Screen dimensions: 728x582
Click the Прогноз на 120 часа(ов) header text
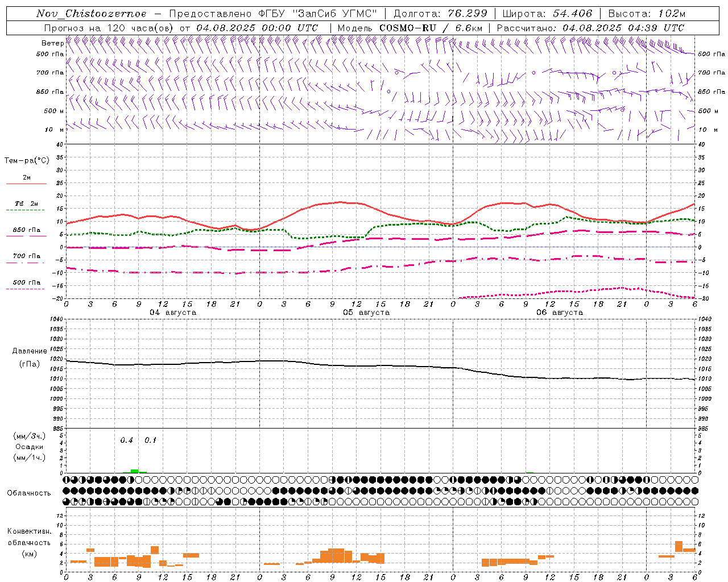pyautogui.click(x=109, y=28)
